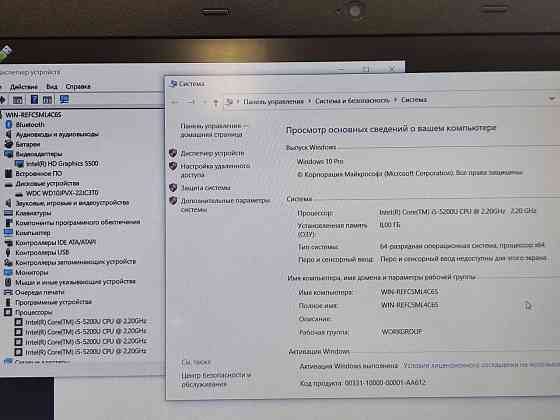
Task: Click the Контроллеры IDE ATA/ATAPI icon
Action: 9,242
